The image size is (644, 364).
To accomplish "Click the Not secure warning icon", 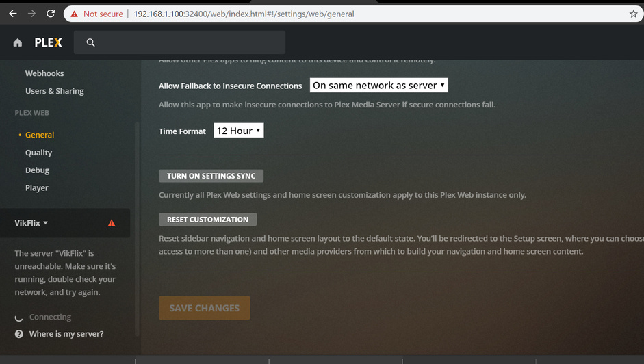I will pos(75,14).
